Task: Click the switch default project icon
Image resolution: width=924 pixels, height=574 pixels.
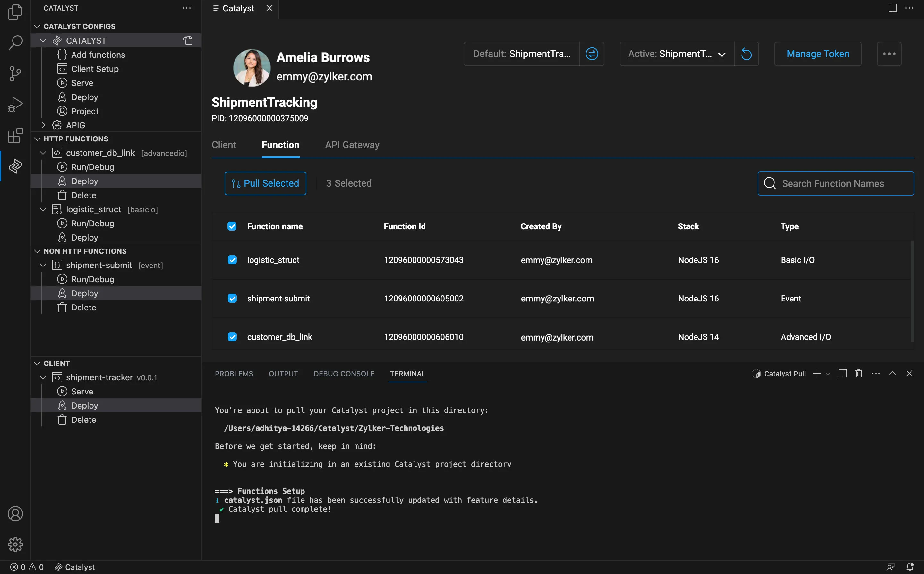Action: point(592,54)
